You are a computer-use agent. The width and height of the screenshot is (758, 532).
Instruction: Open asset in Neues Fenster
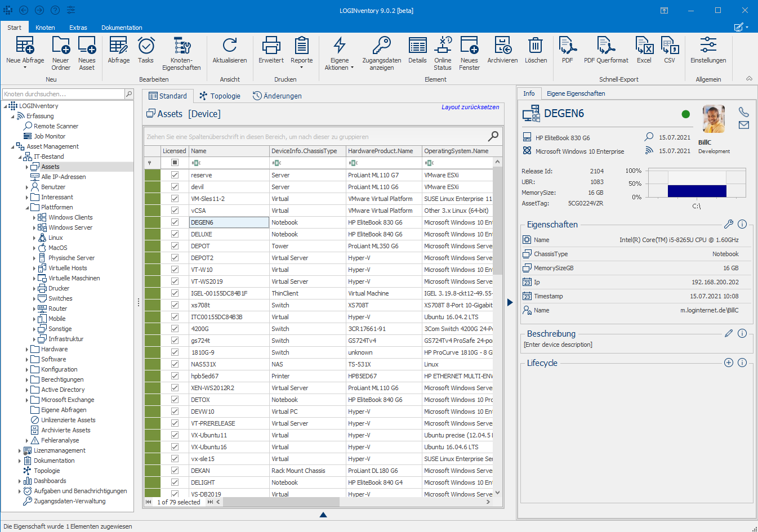tap(469, 53)
